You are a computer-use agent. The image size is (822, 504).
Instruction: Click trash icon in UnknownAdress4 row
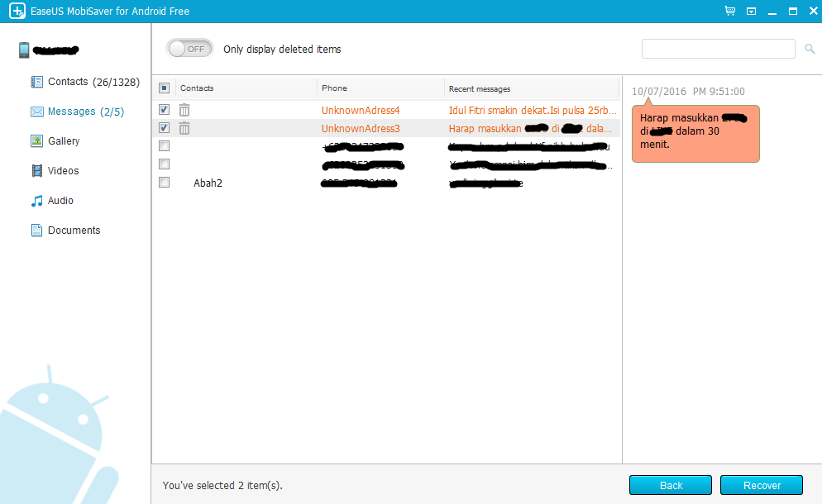click(x=184, y=110)
